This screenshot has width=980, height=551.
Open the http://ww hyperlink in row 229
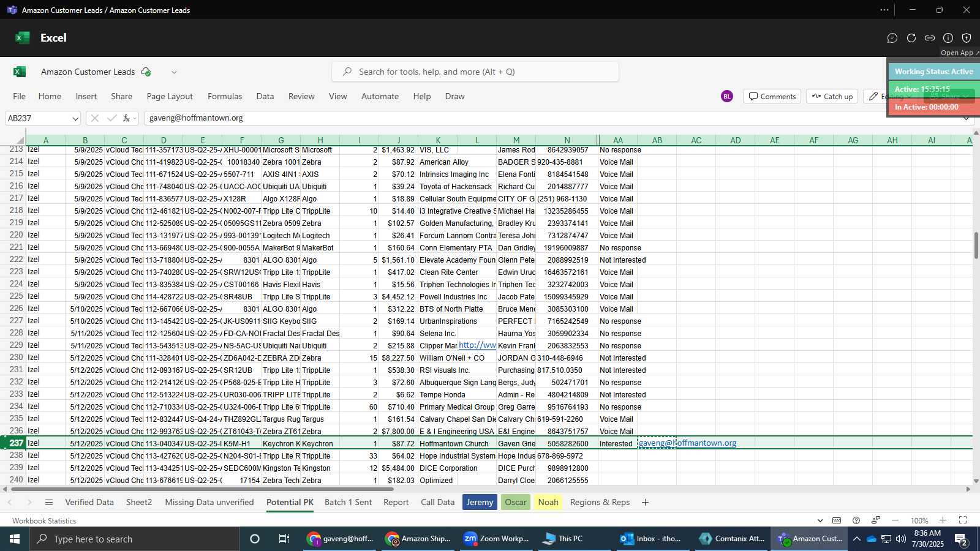477,345
